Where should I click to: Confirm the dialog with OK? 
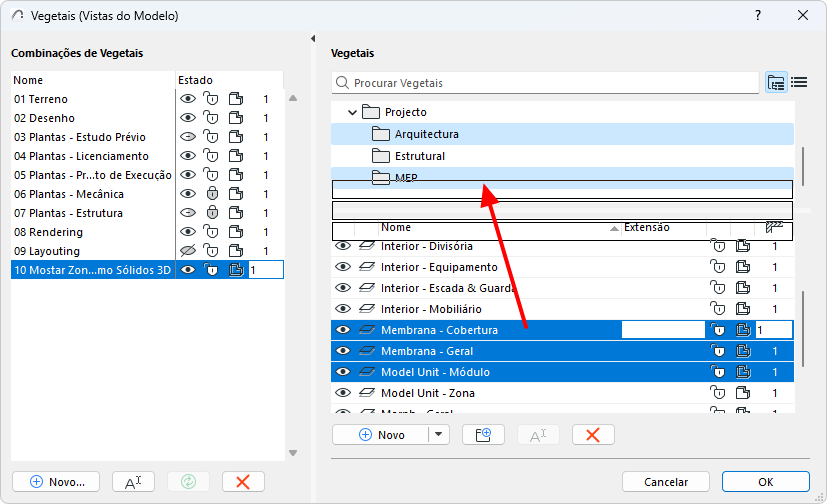(765, 481)
